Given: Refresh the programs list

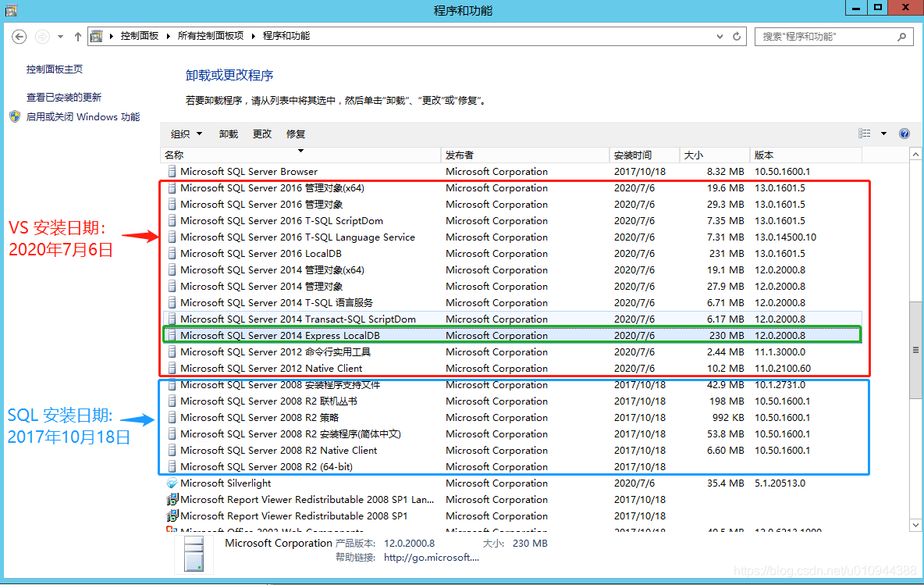Looking at the screenshot, I should pyautogui.click(x=737, y=37).
